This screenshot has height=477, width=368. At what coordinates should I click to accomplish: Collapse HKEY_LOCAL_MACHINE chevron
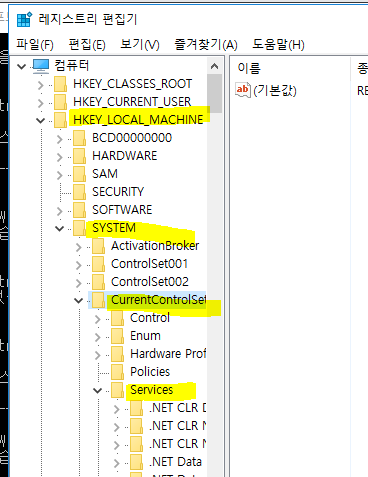pos(41,120)
